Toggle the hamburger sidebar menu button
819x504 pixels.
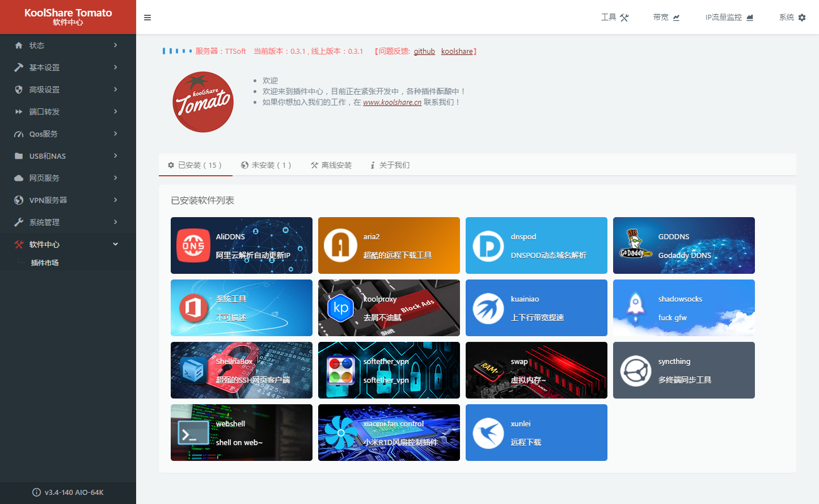pyautogui.click(x=147, y=18)
